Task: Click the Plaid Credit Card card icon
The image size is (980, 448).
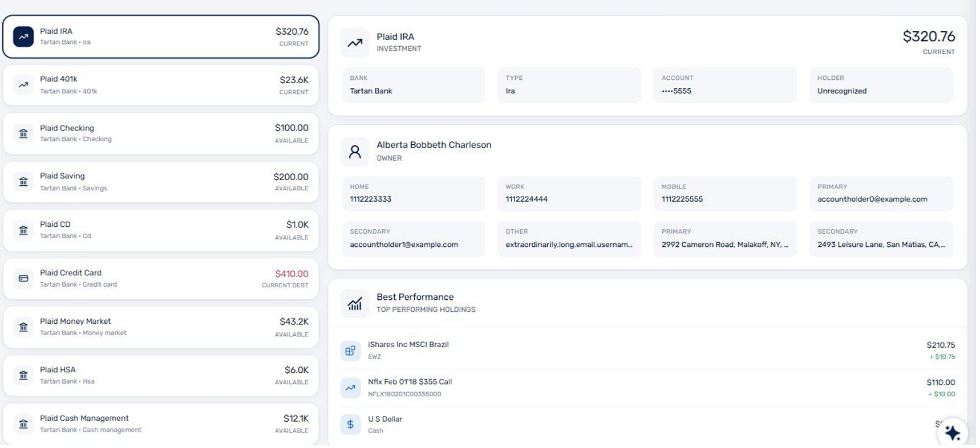Action: coord(23,279)
